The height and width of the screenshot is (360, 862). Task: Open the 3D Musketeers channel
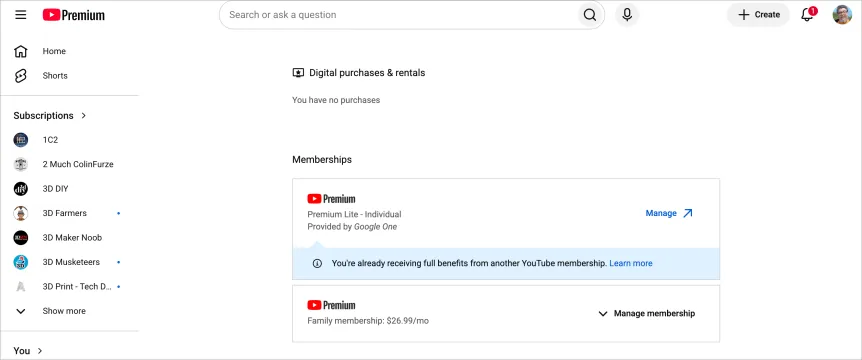(x=70, y=262)
